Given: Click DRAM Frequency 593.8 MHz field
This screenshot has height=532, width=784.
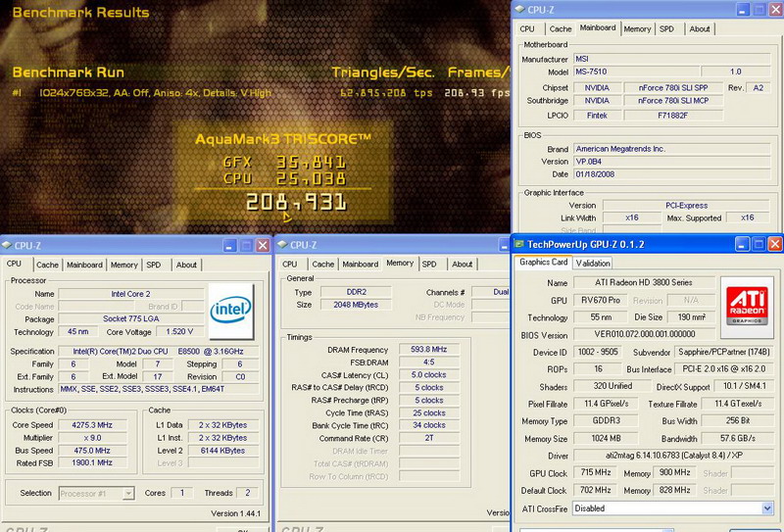Looking at the screenshot, I should tap(429, 350).
